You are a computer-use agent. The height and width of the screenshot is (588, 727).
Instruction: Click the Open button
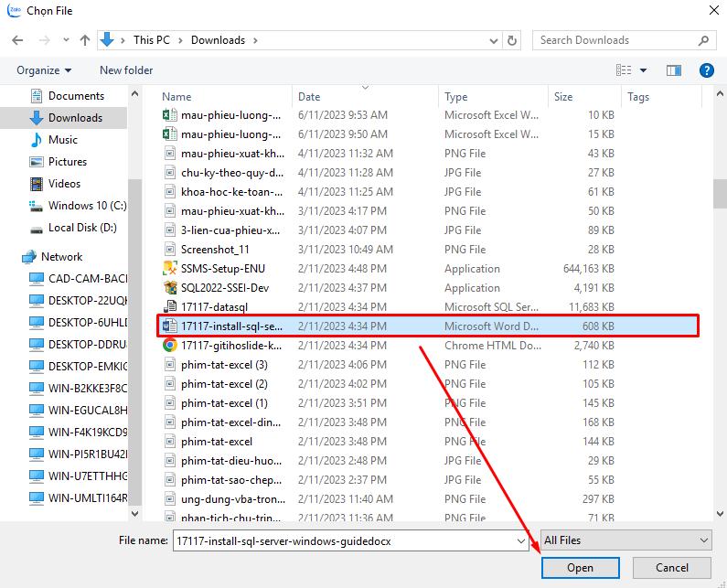pyautogui.click(x=580, y=568)
